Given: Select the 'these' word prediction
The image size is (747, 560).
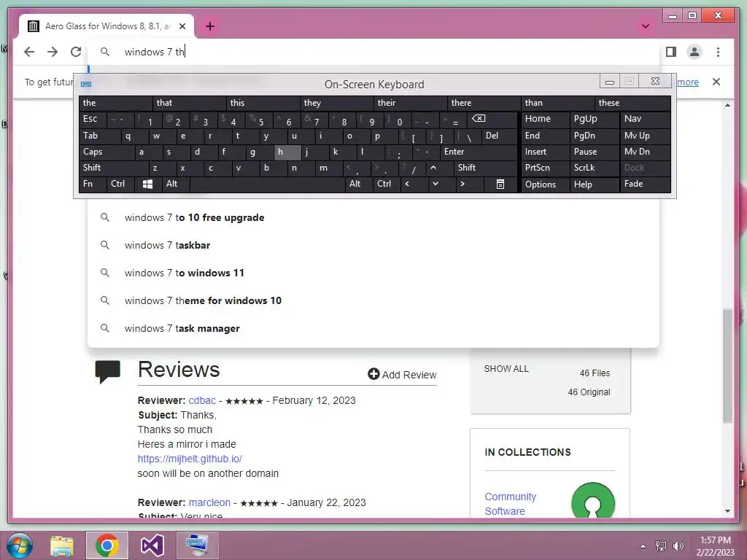Looking at the screenshot, I should click(632, 103).
